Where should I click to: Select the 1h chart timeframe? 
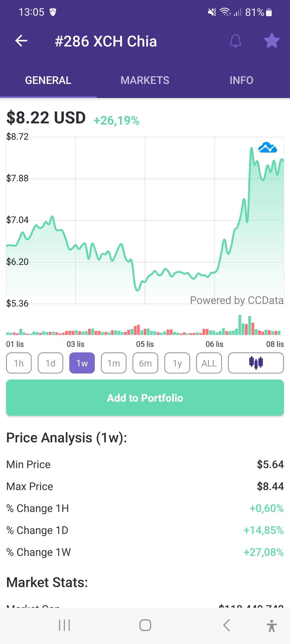tap(19, 363)
